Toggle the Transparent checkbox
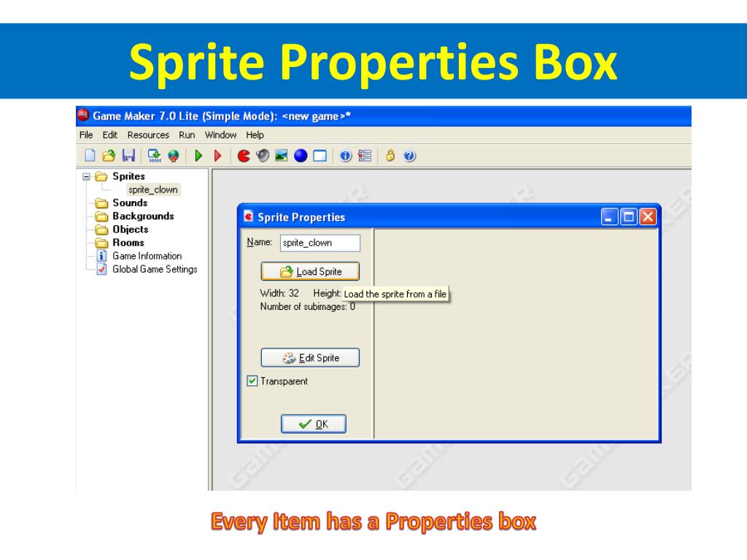 click(x=252, y=381)
